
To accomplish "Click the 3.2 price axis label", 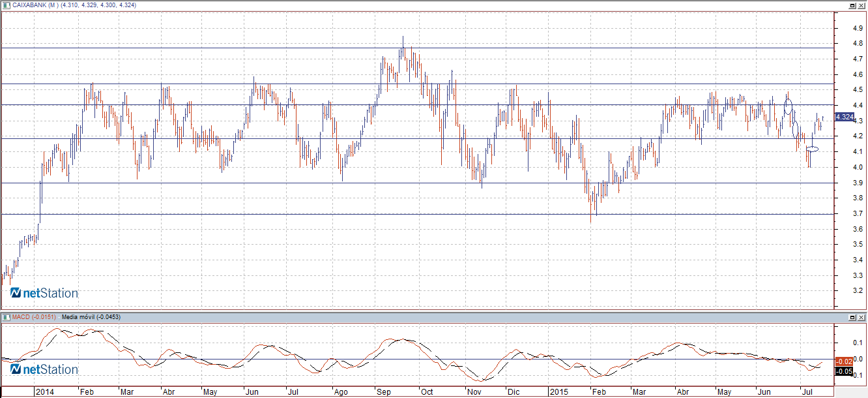I will coord(858,291).
